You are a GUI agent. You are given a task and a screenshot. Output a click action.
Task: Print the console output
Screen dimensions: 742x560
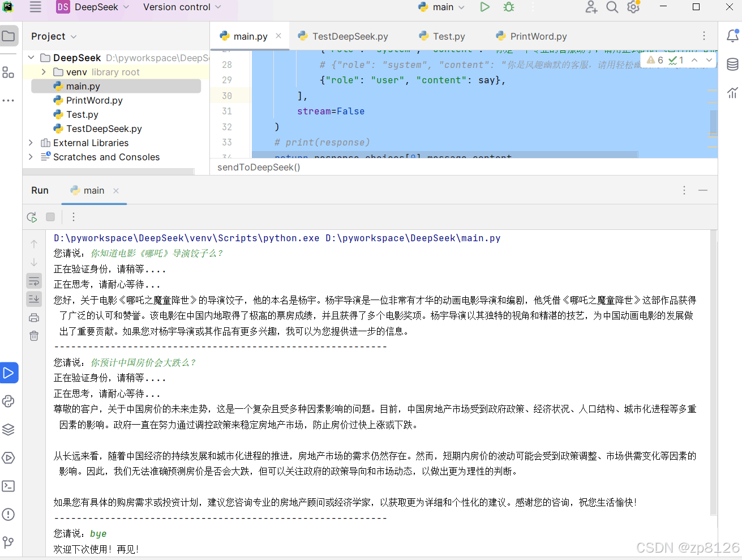point(34,317)
